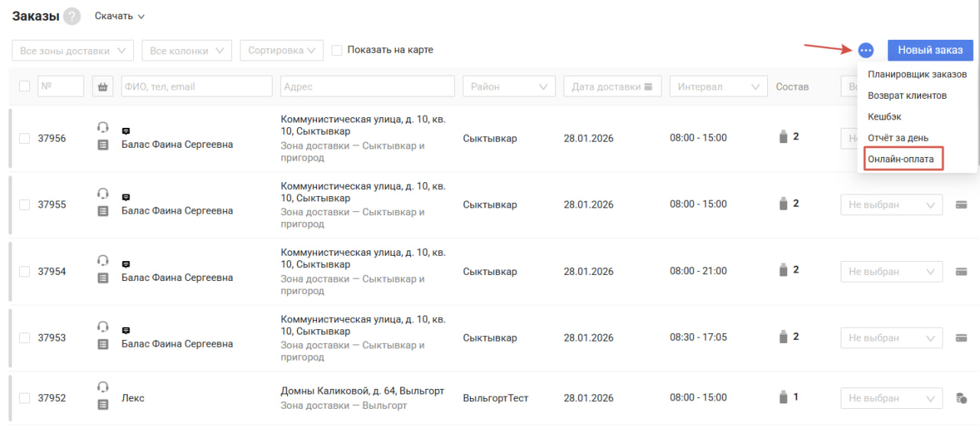Select Планировщик заказов menu item

[916, 75]
